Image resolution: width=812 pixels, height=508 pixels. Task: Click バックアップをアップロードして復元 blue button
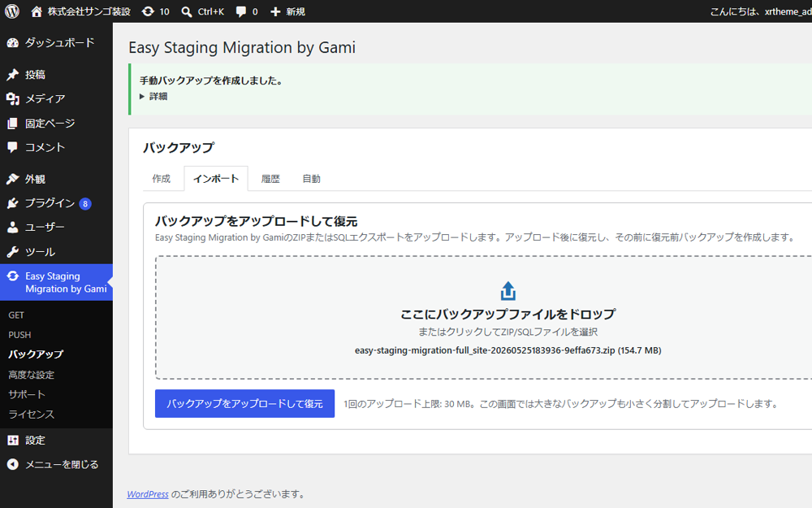click(x=244, y=403)
